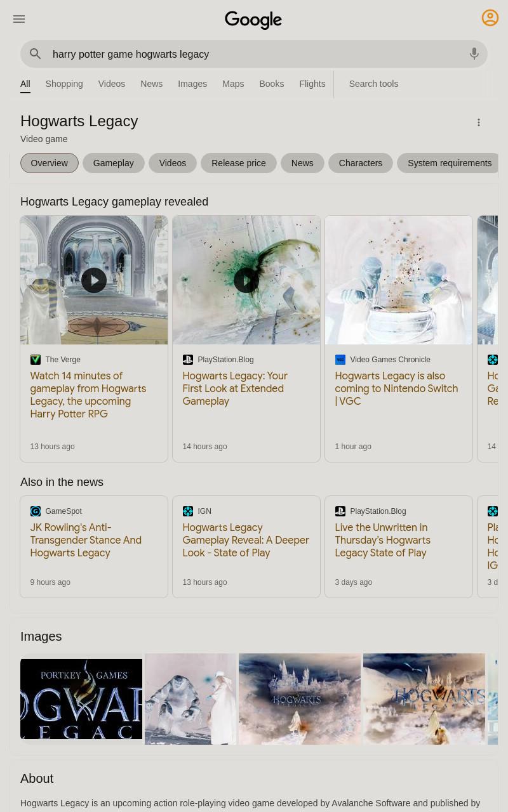This screenshot has width=508, height=812.
Task: Select the Gameplay chip
Action: (113, 163)
